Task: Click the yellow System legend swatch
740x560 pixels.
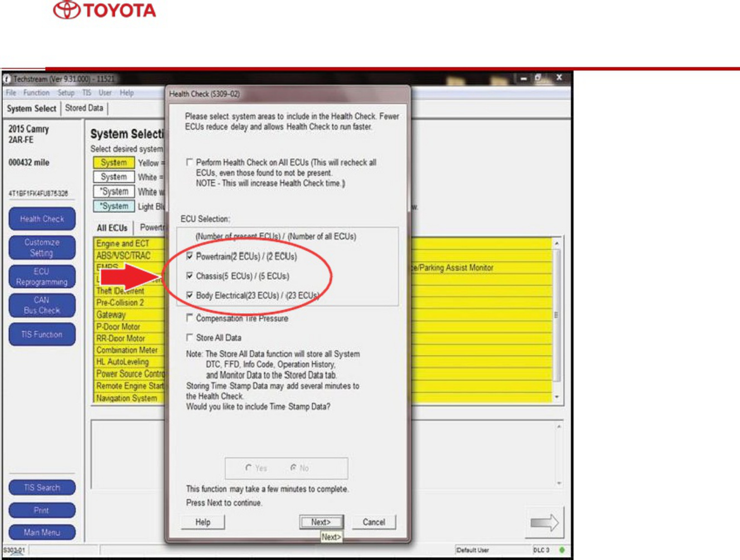Action: (x=114, y=163)
